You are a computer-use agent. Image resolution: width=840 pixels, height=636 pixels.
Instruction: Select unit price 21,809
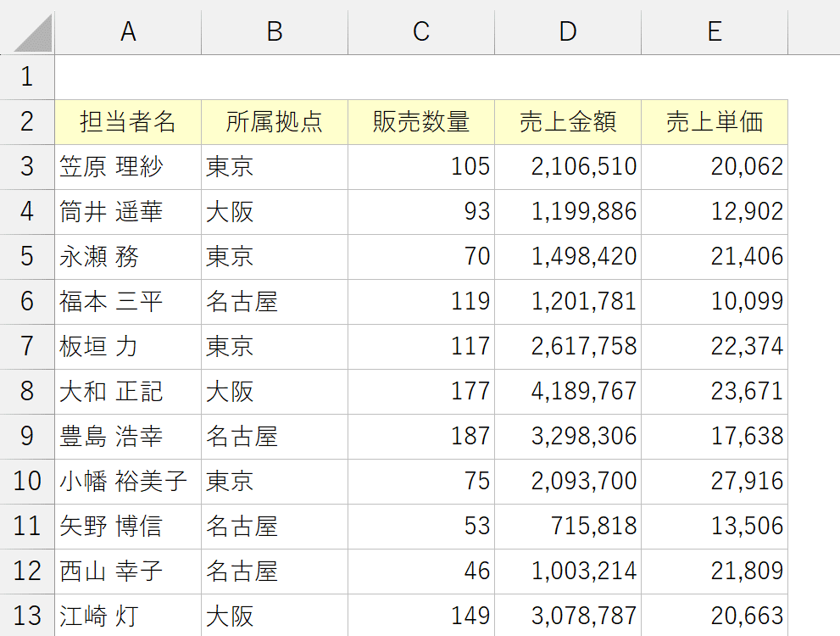tap(715, 572)
